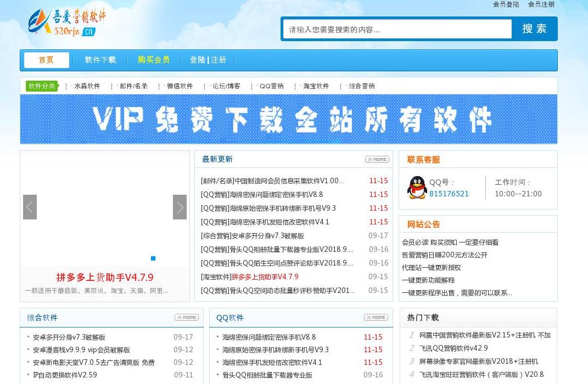The height and width of the screenshot is (384, 588).
Task: Click the 热门下载 panel heading
Action: (423, 318)
